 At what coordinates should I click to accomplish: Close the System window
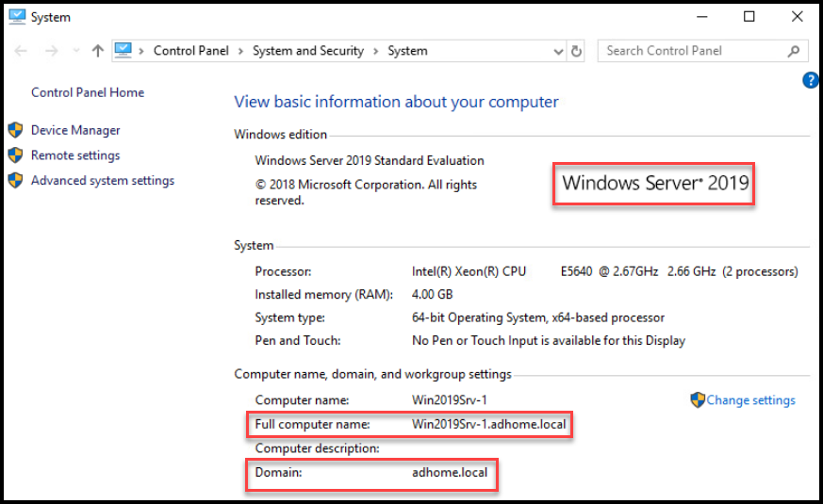(798, 17)
